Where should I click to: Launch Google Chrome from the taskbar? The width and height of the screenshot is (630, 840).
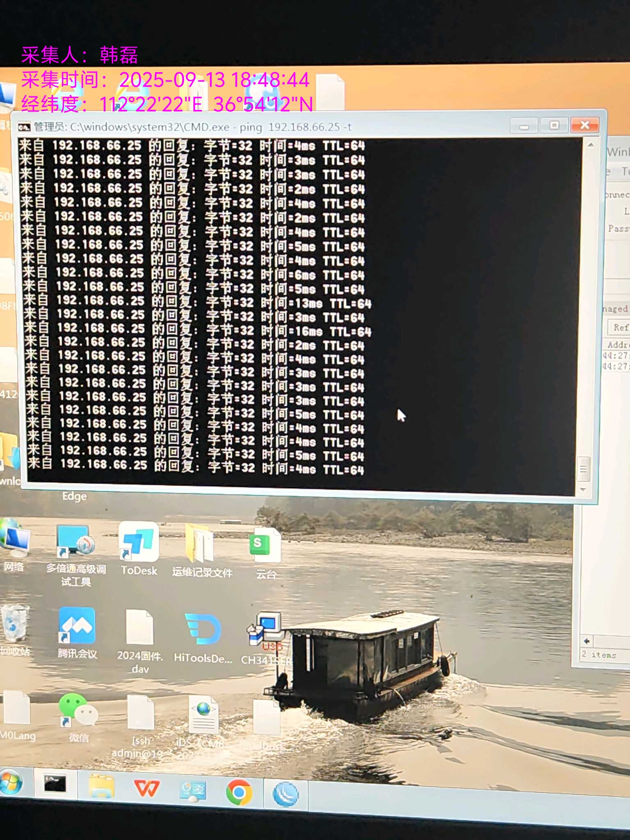click(239, 792)
